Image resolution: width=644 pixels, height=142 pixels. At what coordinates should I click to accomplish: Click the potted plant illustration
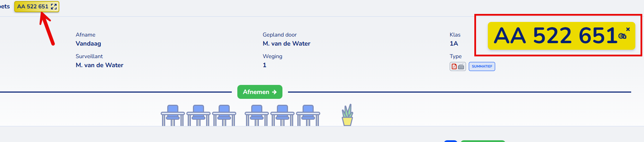click(x=347, y=115)
